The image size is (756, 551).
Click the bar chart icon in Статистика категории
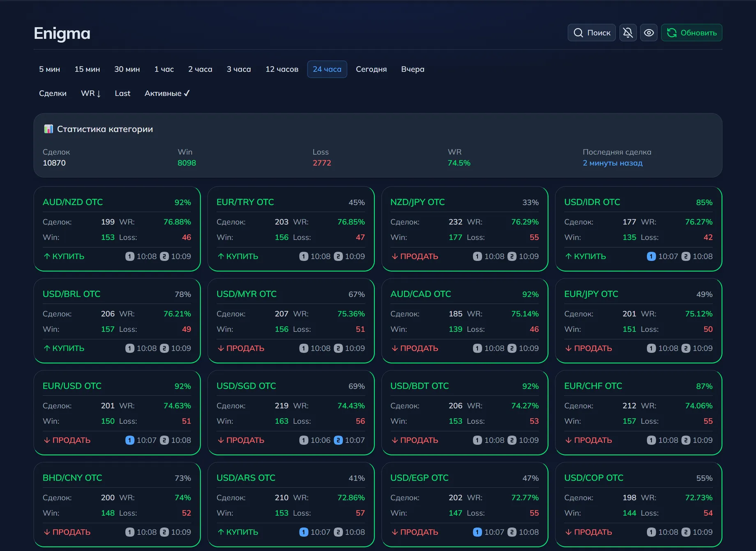point(48,129)
